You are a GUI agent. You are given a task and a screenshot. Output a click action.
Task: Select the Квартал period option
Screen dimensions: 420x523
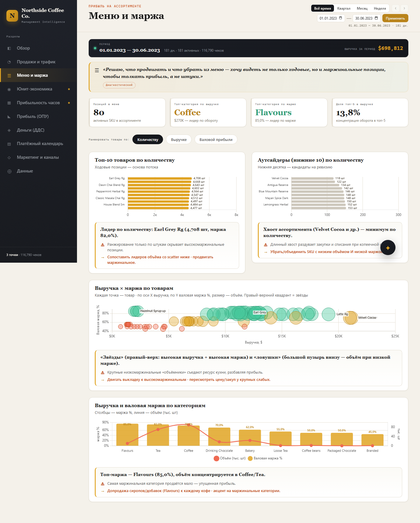tap(344, 8)
